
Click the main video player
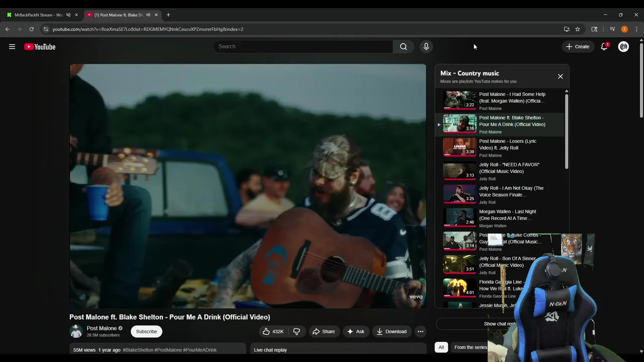[248, 186]
